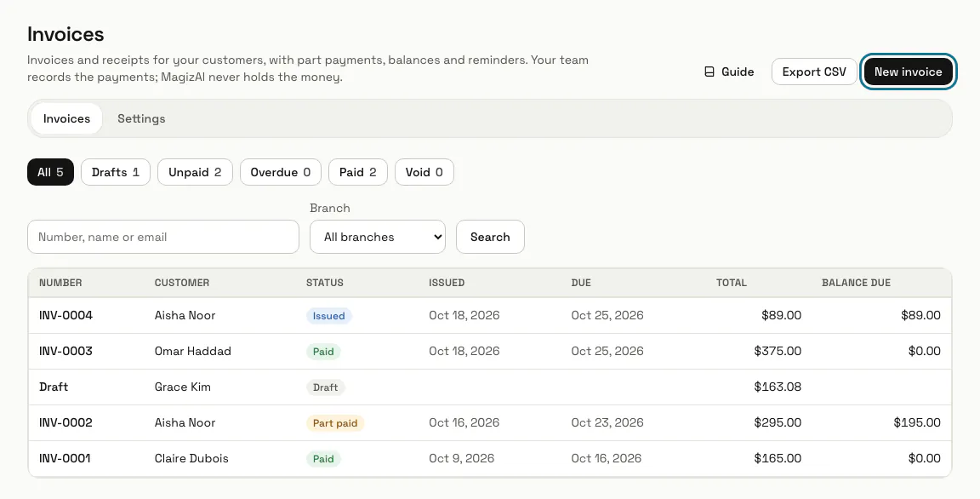Click the ISSUED column header
Viewport: 980px width, 499px height.
click(447, 283)
